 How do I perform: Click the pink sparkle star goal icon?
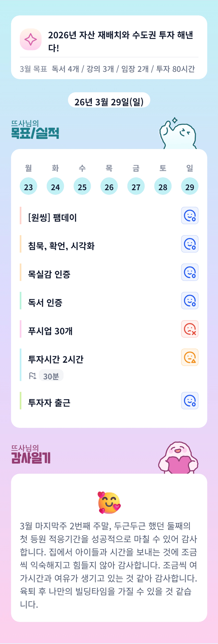[31, 40]
